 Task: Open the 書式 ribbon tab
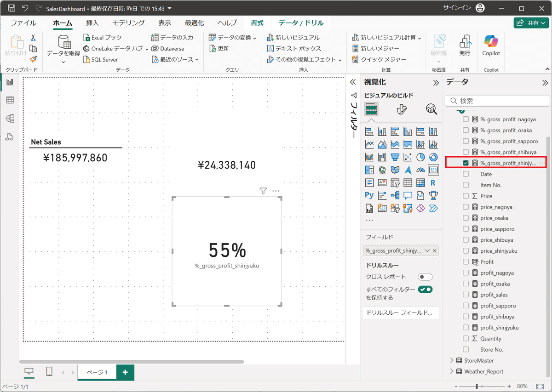[257, 23]
